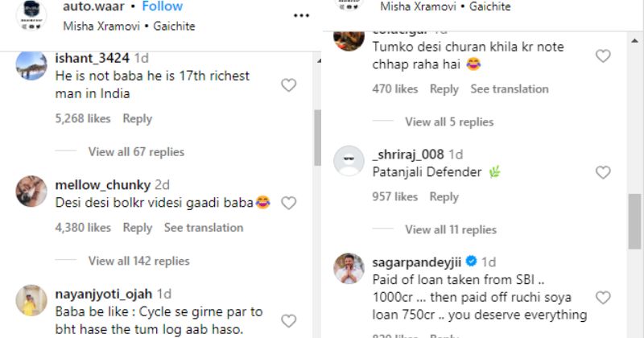
Task: Expand View all 142 replies
Action: pyautogui.click(x=138, y=261)
